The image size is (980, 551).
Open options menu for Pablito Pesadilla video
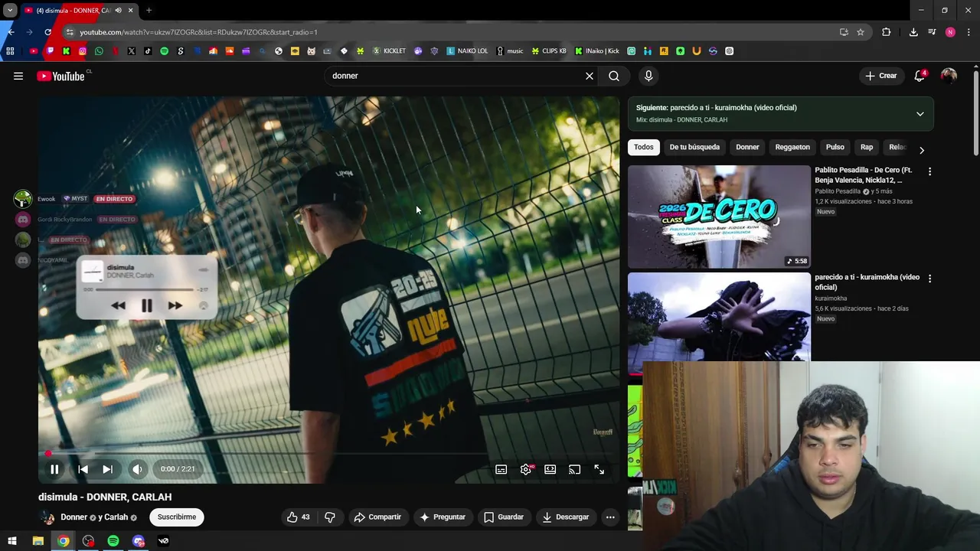(929, 172)
